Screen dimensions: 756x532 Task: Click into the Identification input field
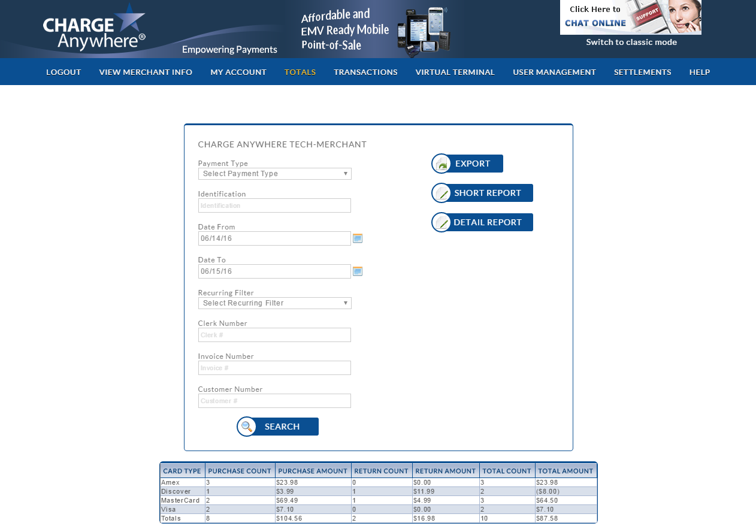coord(274,205)
